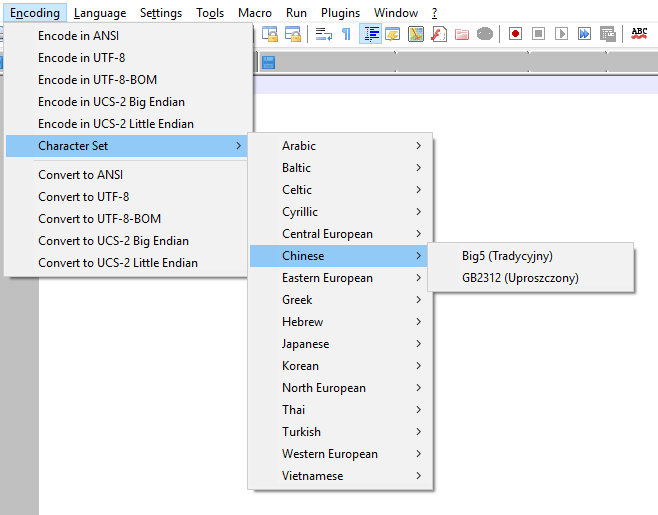Open the Window menu

396,13
